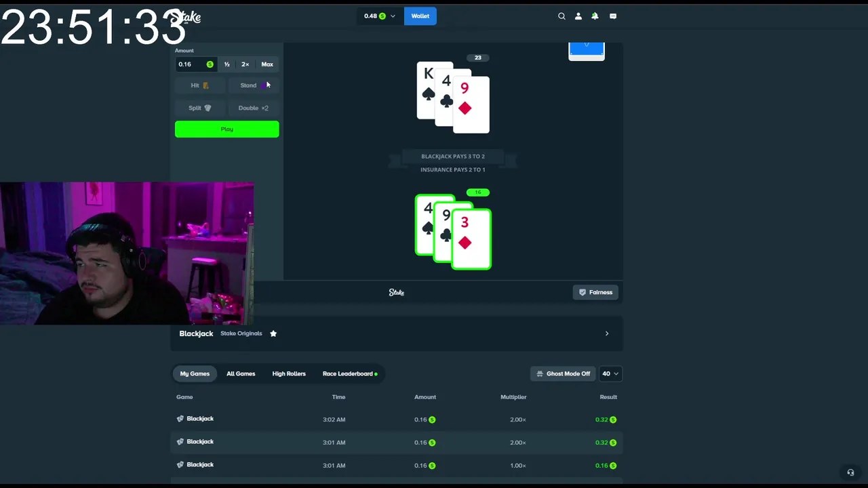The height and width of the screenshot is (488, 868).
Task: Open the site search icon
Action: coord(561,16)
